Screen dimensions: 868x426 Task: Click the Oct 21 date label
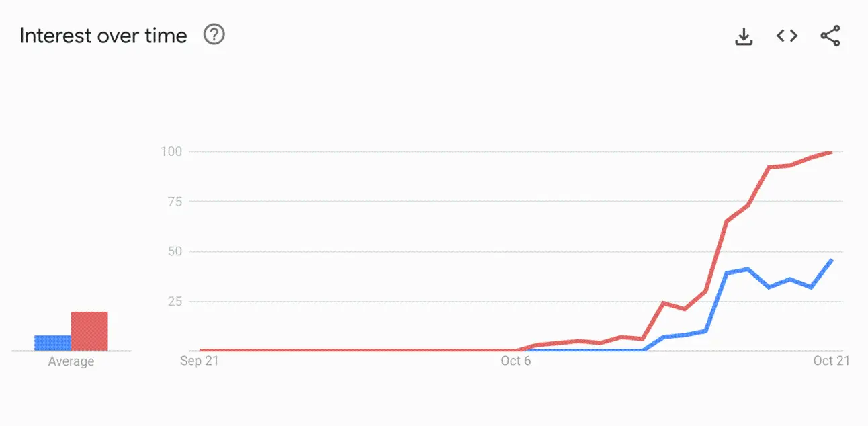coord(832,361)
